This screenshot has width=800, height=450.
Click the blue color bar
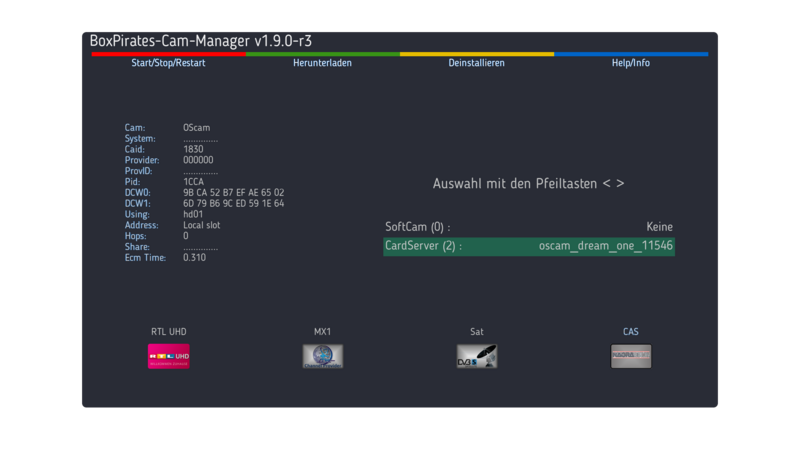[630, 54]
